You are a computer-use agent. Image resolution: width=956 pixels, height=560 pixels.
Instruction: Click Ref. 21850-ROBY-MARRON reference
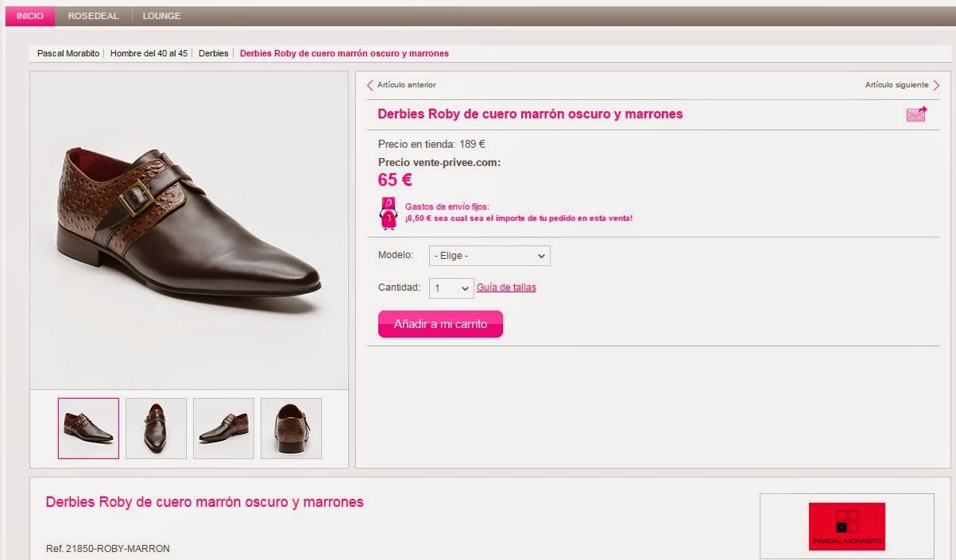coord(108,549)
